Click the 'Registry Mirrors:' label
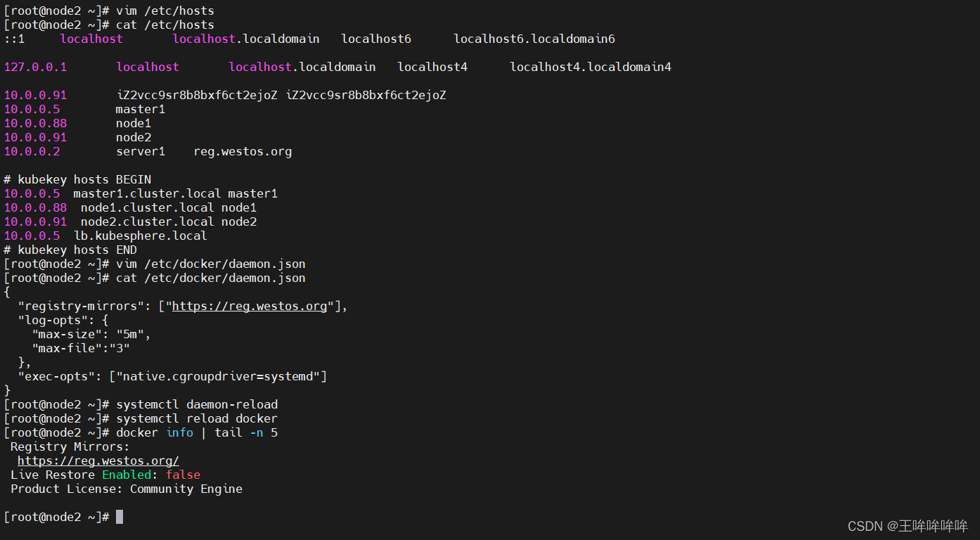The width and height of the screenshot is (980, 540). 70,446
